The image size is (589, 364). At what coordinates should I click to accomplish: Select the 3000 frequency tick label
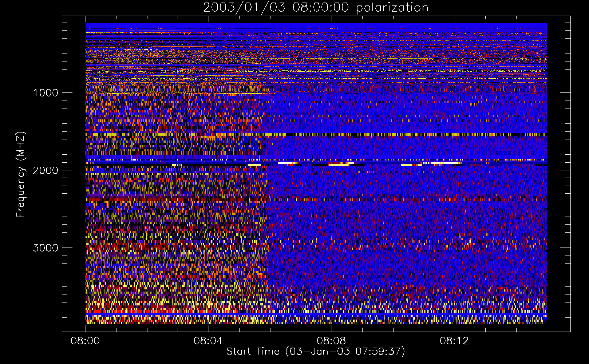tap(46, 248)
